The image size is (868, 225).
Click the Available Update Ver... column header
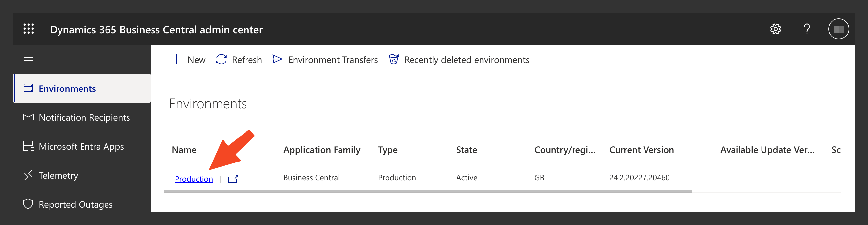pyautogui.click(x=767, y=150)
